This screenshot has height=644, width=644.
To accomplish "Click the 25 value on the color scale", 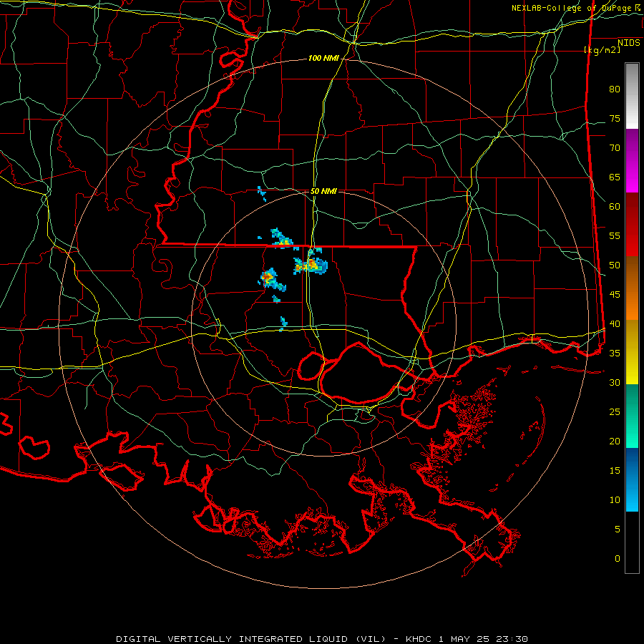I will 615,412.
